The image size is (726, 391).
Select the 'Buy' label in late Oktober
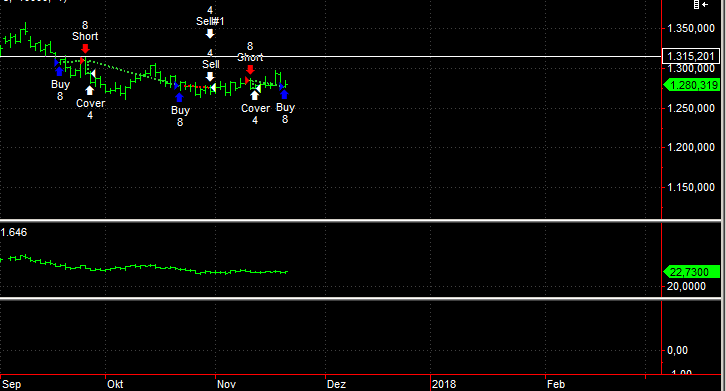[x=180, y=110]
